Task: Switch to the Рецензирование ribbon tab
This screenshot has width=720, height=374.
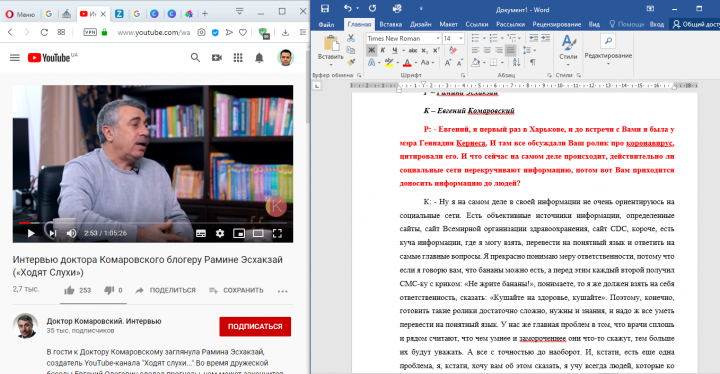Action: [557, 24]
